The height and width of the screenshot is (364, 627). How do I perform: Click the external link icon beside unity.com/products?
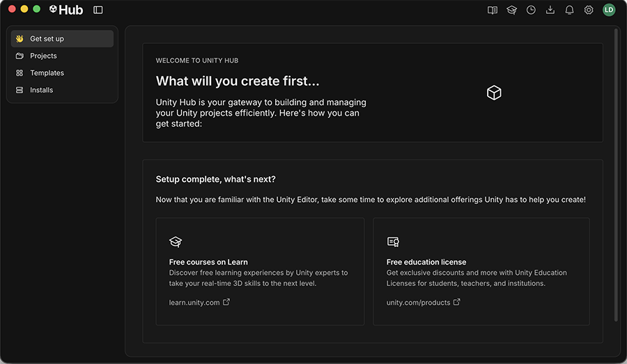click(x=456, y=302)
